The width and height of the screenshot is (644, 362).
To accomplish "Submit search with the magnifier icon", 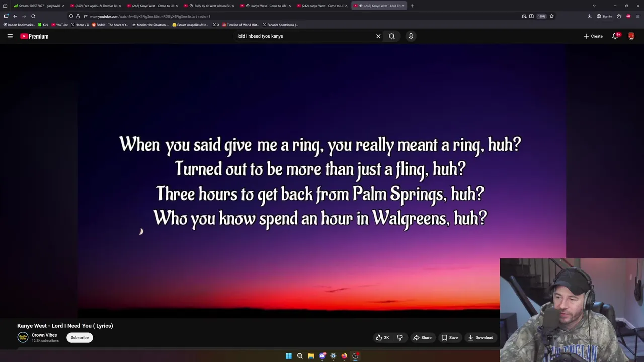I will (392, 36).
